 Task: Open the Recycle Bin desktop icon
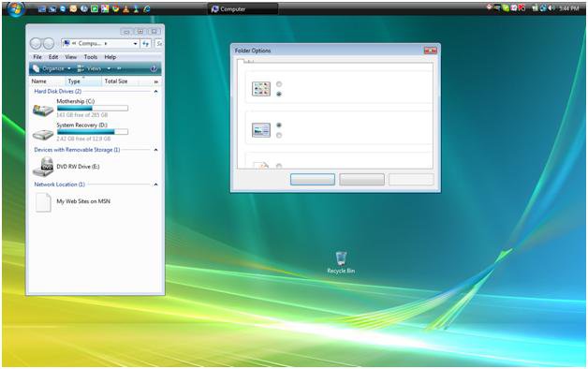(x=341, y=262)
